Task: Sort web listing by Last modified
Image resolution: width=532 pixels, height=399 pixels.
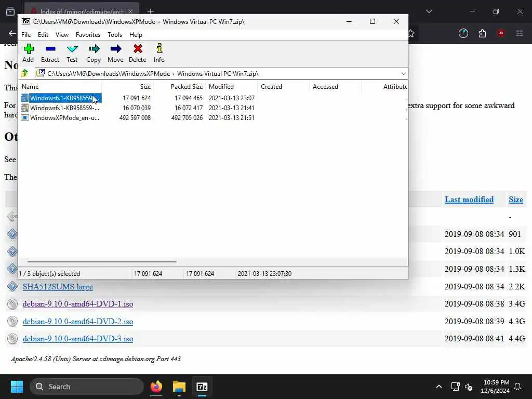Action: pyautogui.click(x=469, y=199)
